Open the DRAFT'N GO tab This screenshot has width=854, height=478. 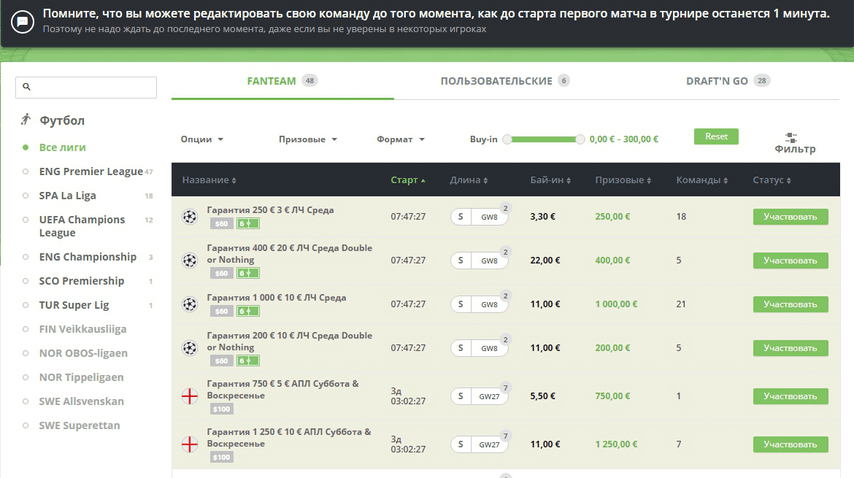point(717,81)
